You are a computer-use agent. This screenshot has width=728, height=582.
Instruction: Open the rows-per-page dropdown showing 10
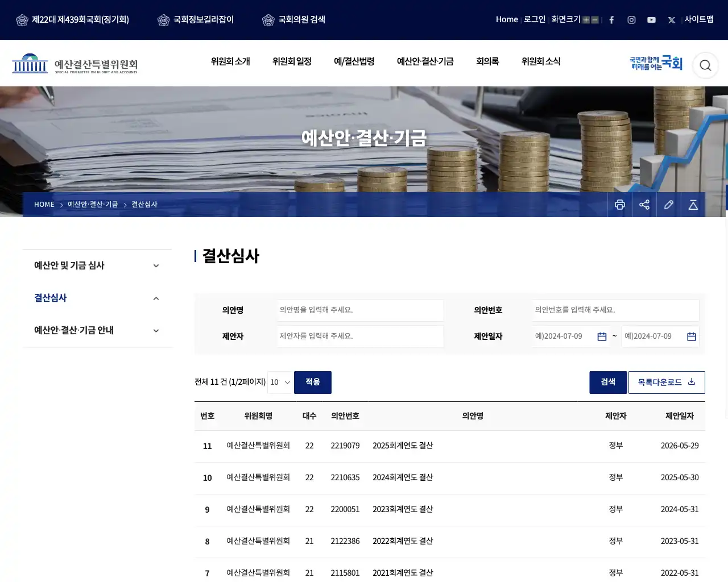coord(280,383)
